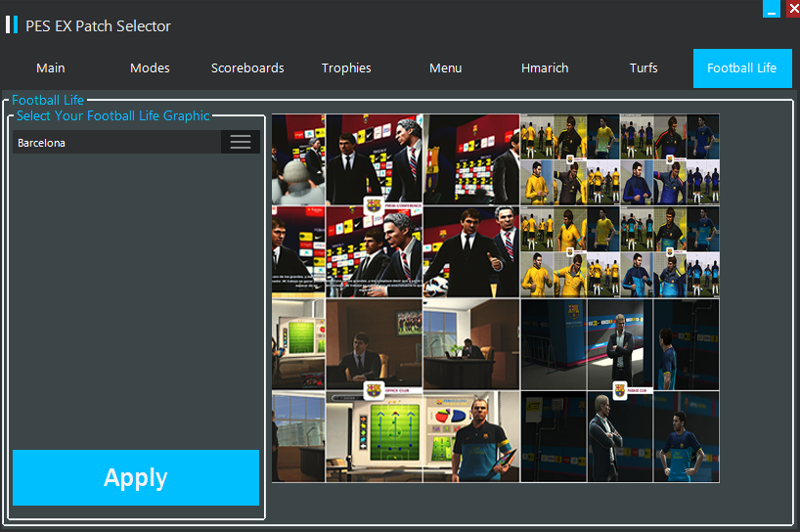Open the Scoreboards tab

(x=247, y=68)
